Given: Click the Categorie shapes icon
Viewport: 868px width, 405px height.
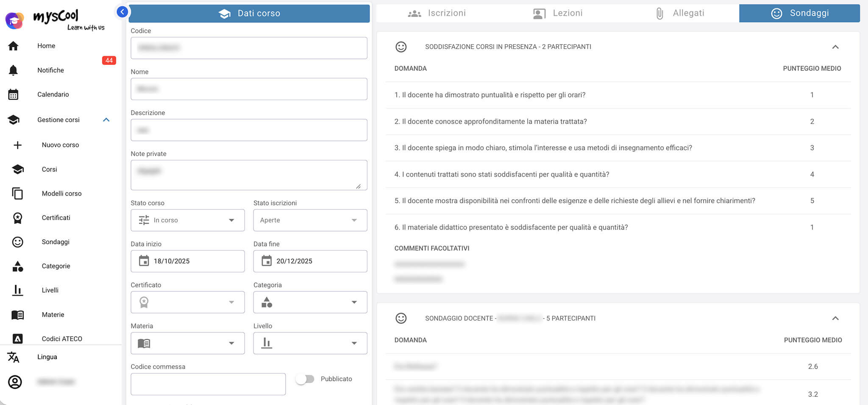Looking at the screenshot, I should 17,266.
